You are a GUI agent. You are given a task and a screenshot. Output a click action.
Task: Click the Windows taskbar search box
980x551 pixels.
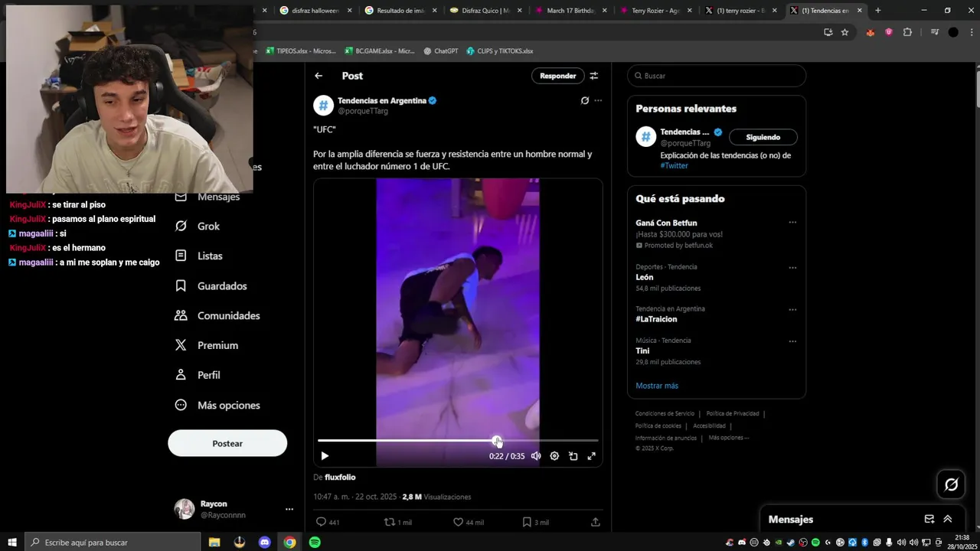[112, 542]
